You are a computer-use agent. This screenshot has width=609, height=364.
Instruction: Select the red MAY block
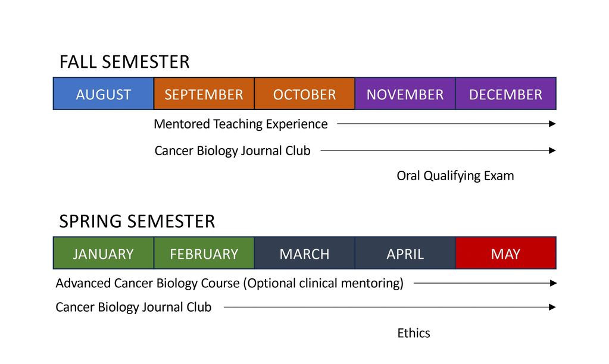coord(505,253)
